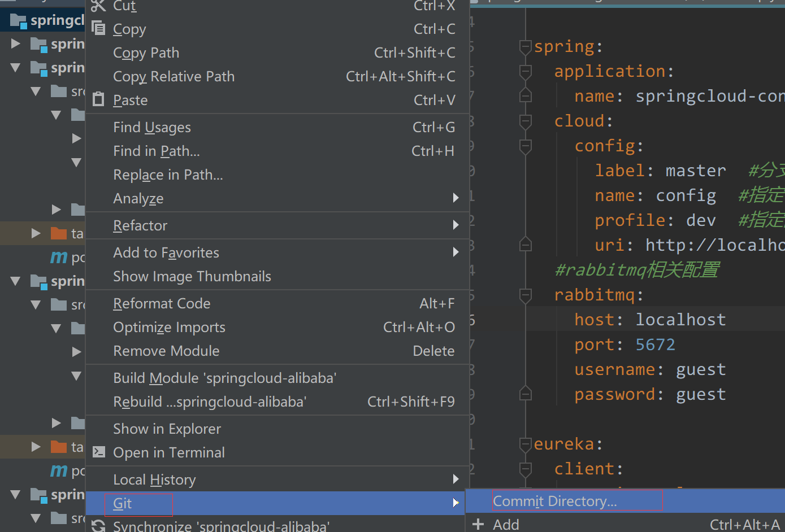Choose Copy Relative Path
The height and width of the screenshot is (532, 785).
pyautogui.click(x=277, y=76)
